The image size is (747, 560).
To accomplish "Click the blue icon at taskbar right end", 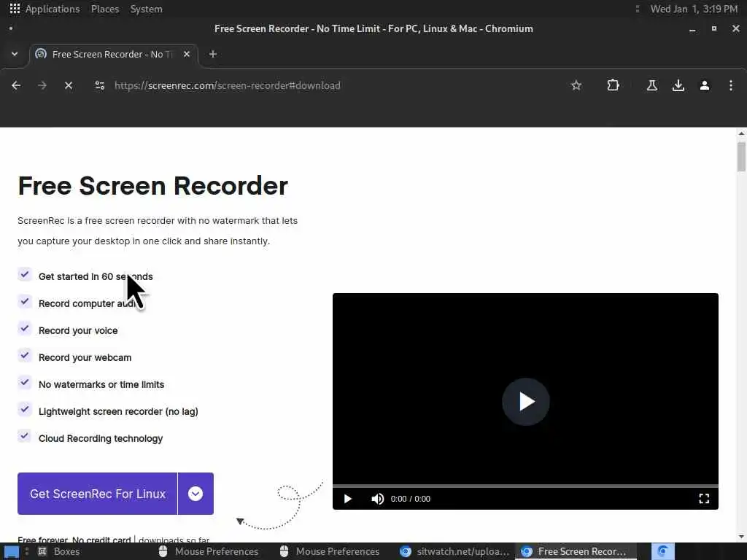I will tap(662, 552).
